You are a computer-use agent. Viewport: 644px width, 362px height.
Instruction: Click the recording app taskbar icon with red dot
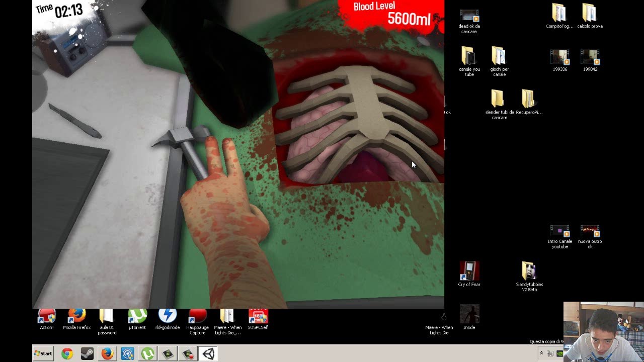[x=188, y=354]
